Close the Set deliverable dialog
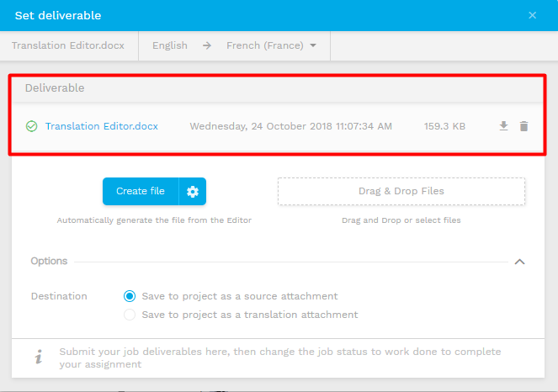558x392 pixels. point(532,15)
